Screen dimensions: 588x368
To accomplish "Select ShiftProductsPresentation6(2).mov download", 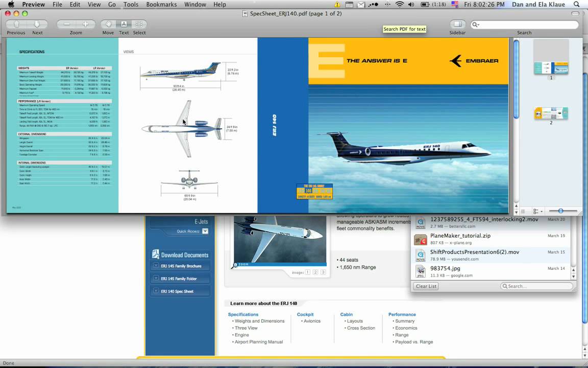I will tap(491, 255).
